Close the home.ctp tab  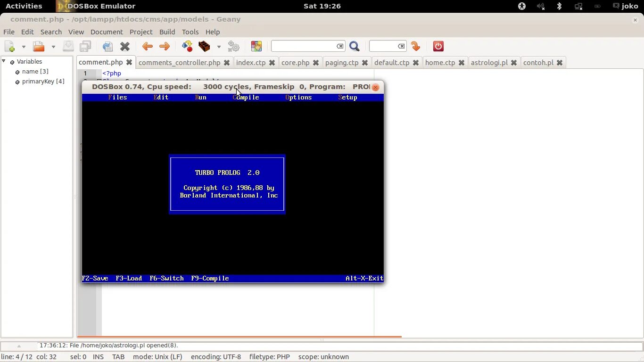click(x=462, y=63)
